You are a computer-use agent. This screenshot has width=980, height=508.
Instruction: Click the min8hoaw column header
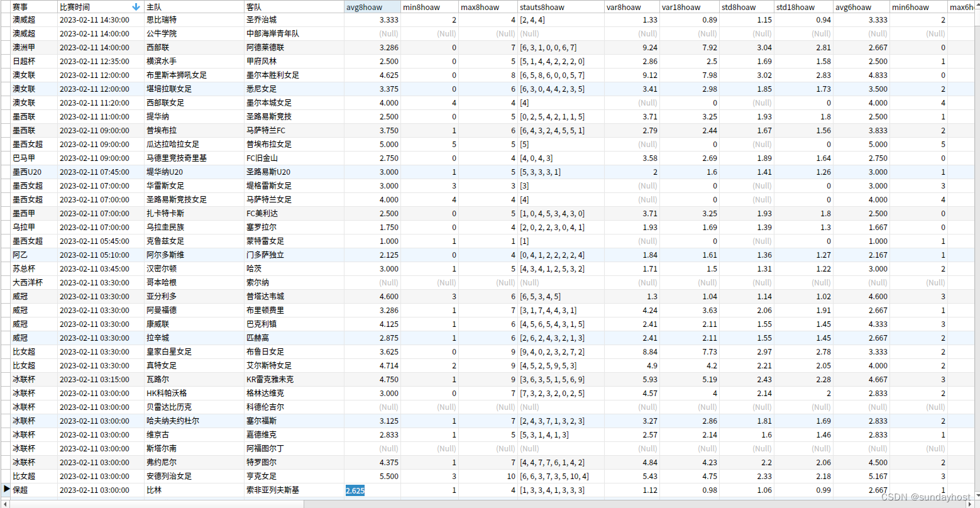(429, 7)
